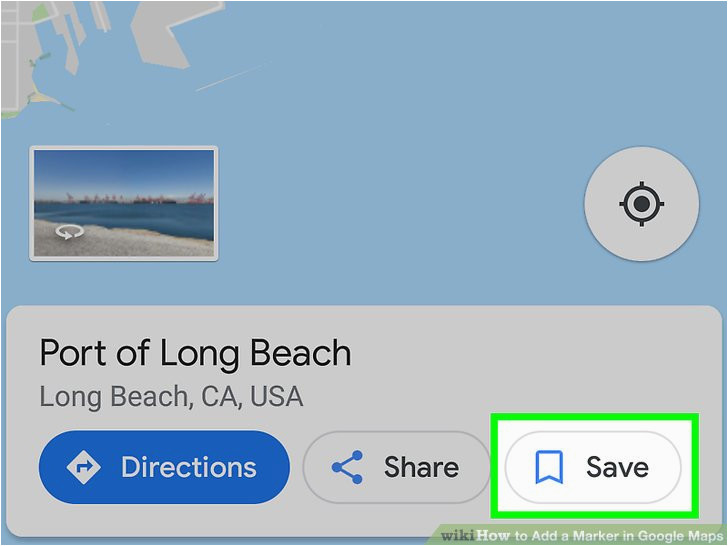Click the Long Beach, CA, USA address text
This screenshot has width=728, height=546.
pos(171,397)
